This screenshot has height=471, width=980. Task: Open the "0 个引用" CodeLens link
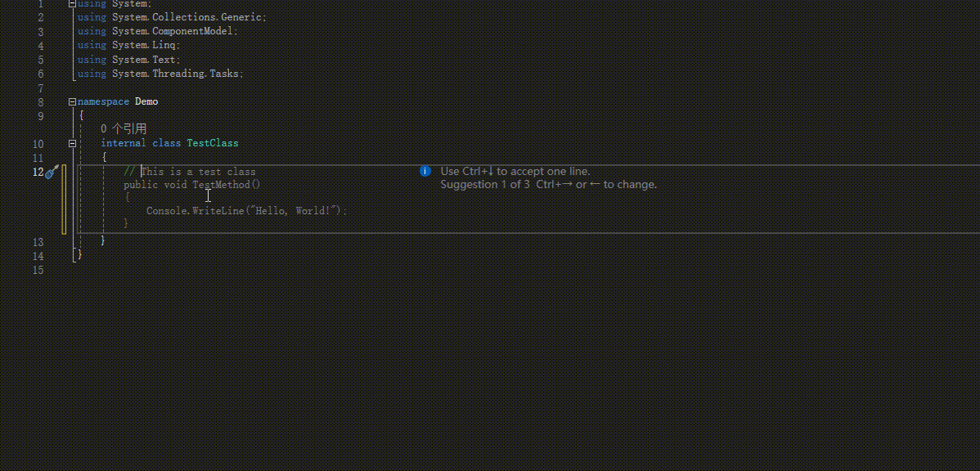click(124, 128)
